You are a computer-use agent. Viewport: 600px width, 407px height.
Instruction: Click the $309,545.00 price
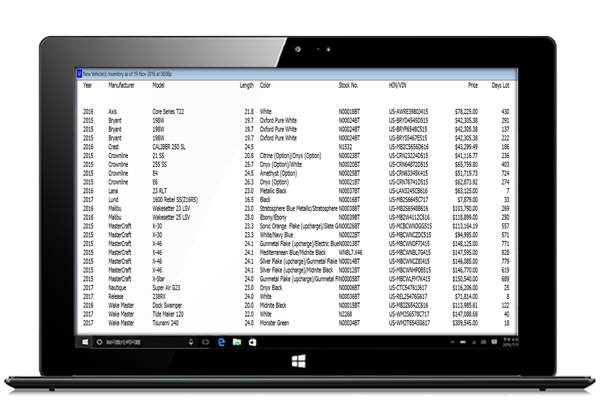[x=465, y=323]
